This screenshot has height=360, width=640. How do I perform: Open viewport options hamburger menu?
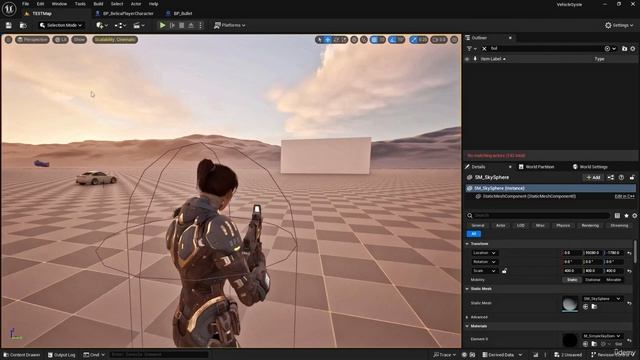[9, 40]
